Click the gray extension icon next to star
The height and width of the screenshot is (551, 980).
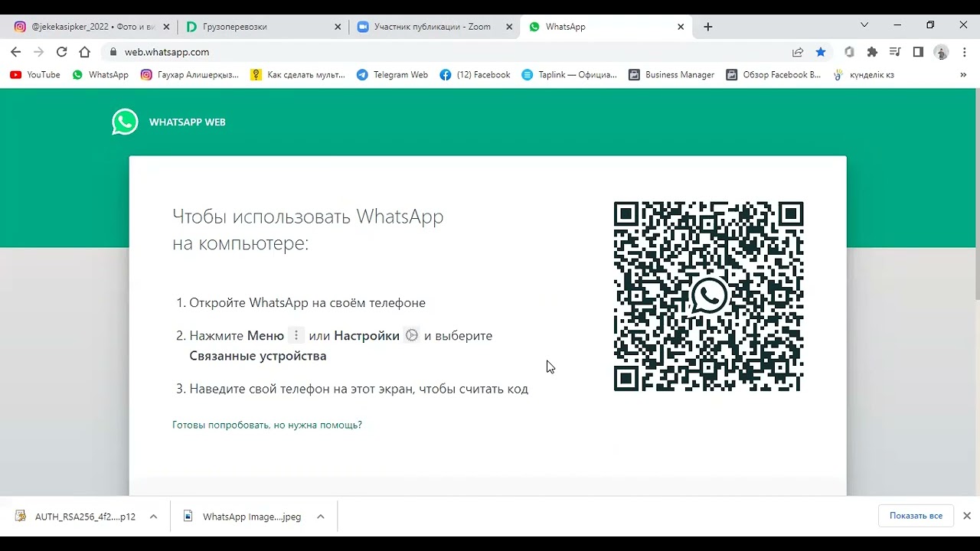pos(849,52)
